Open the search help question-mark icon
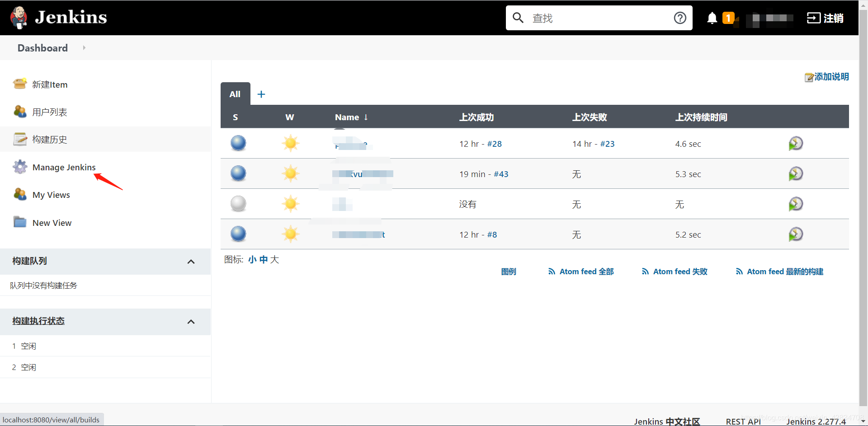Viewport: 868px width, 426px height. [x=680, y=18]
